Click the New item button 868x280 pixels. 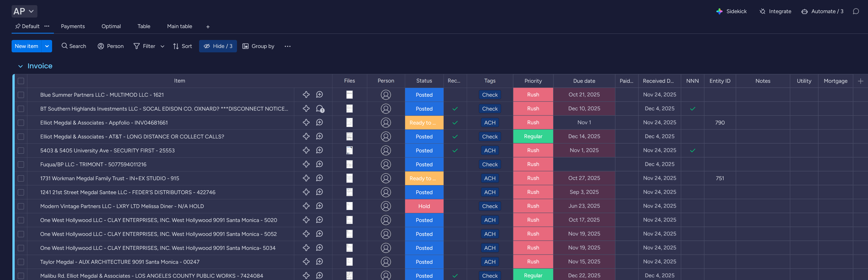click(26, 46)
